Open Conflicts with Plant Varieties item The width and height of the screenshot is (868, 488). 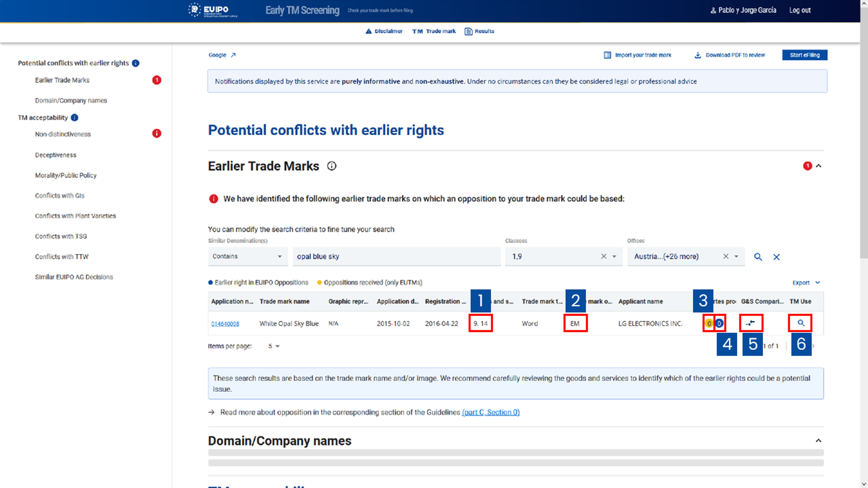(75, 216)
